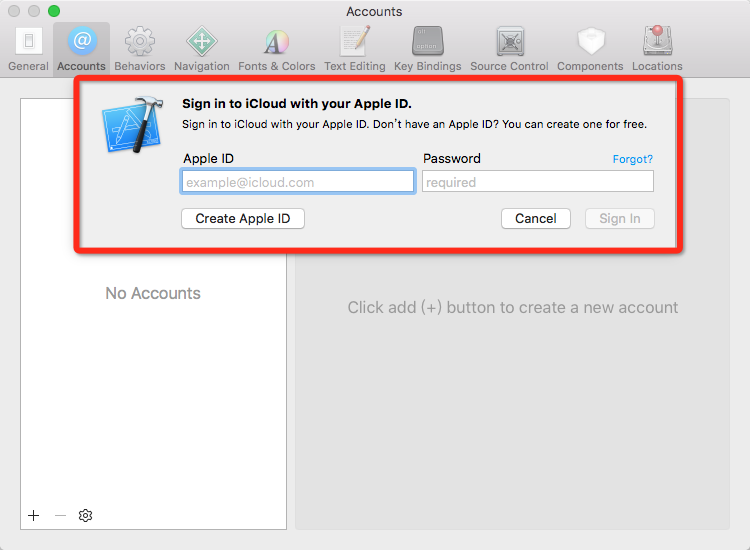
Task: Focus the Apple ID email field
Action: click(298, 181)
